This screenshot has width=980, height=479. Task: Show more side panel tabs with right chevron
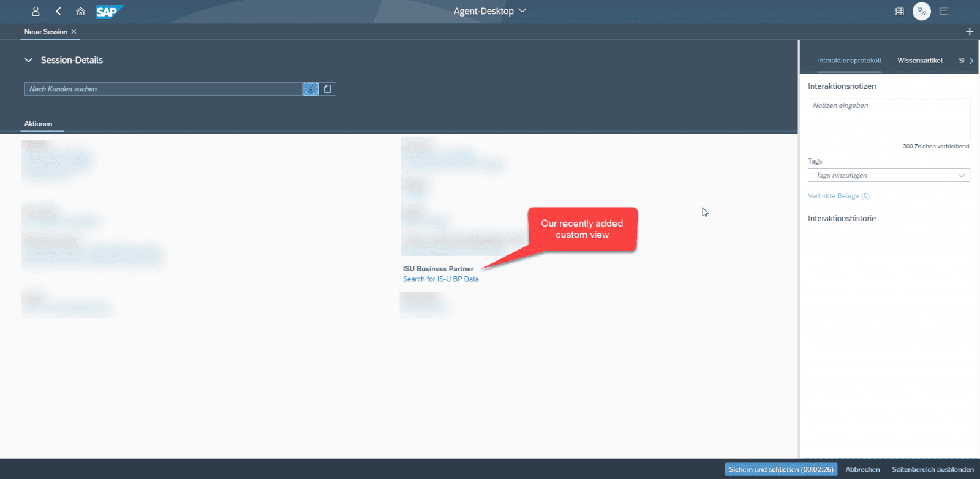pyautogui.click(x=971, y=61)
